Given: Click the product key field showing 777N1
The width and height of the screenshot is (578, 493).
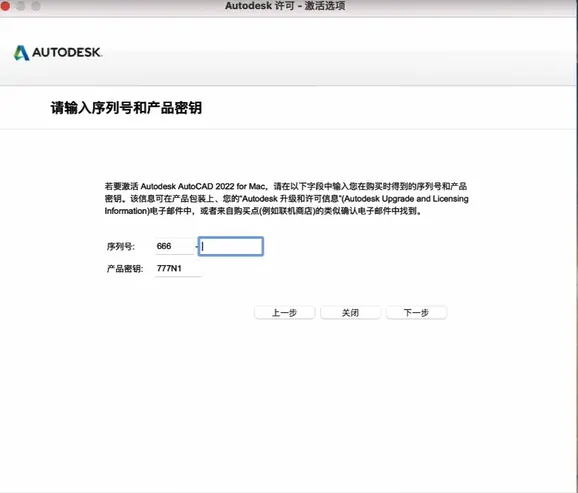Looking at the screenshot, I should [x=178, y=268].
